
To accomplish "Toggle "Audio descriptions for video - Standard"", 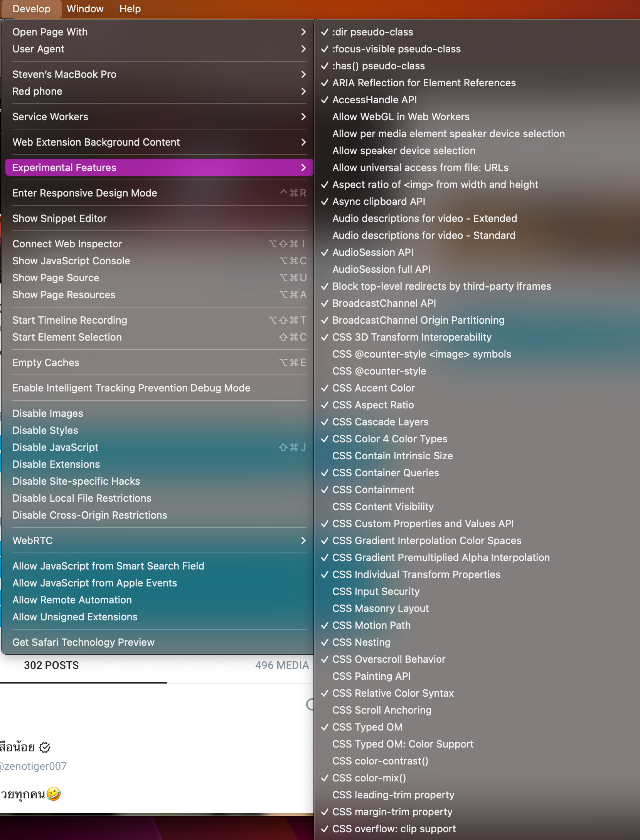I will click(424, 235).
